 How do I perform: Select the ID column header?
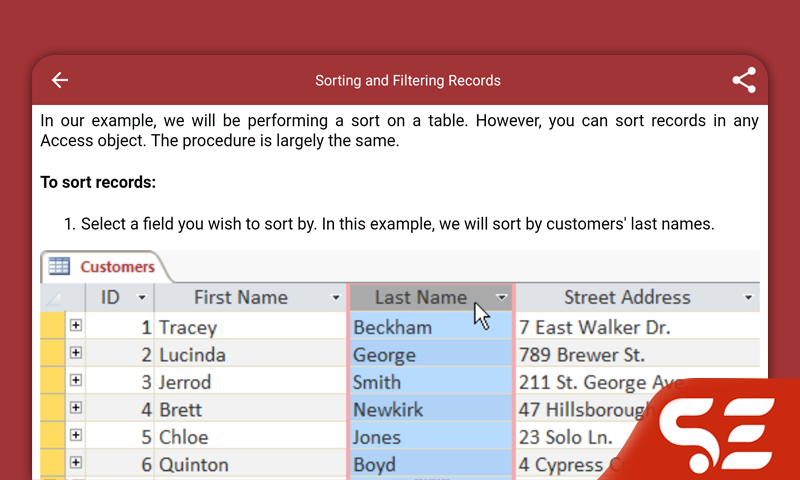(119, 297)
